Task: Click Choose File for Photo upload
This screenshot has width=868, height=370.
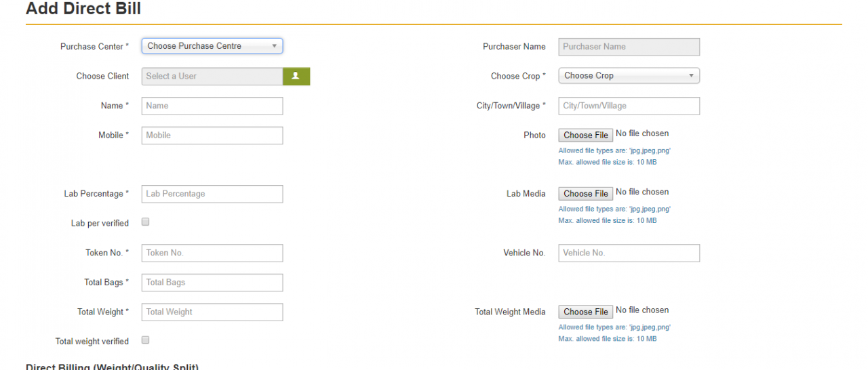Action: [585, 135]
